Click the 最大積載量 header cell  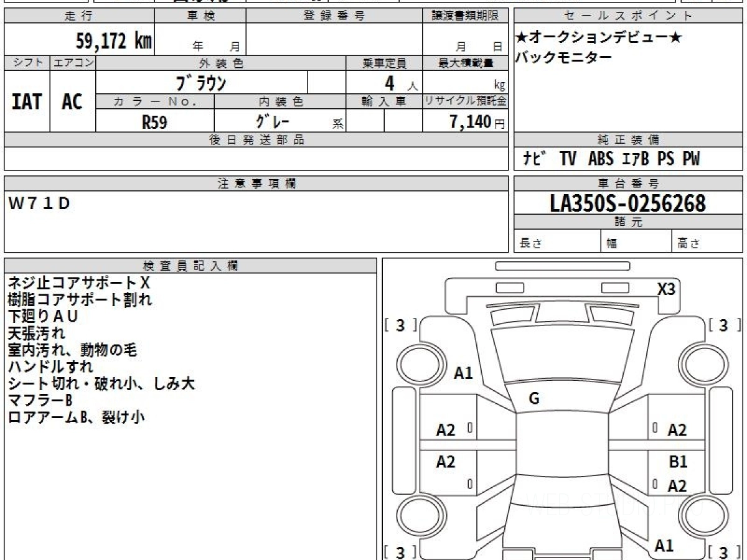click(x=465, y=63)
